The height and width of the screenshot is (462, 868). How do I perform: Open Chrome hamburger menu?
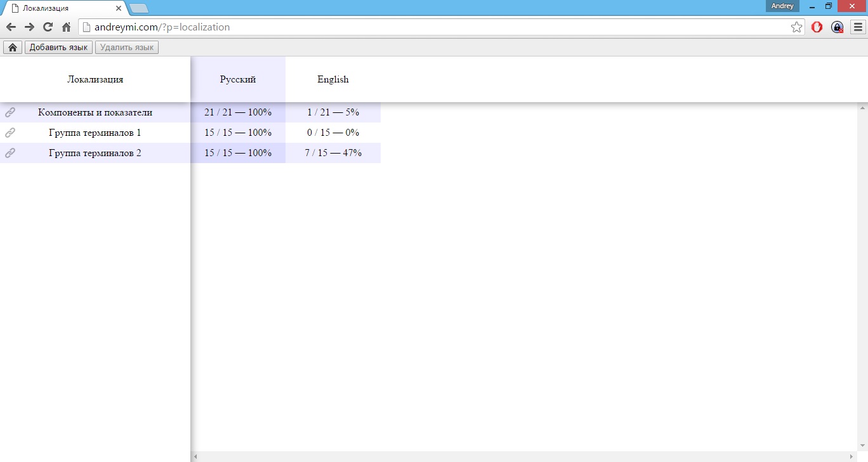pos(857,27)
